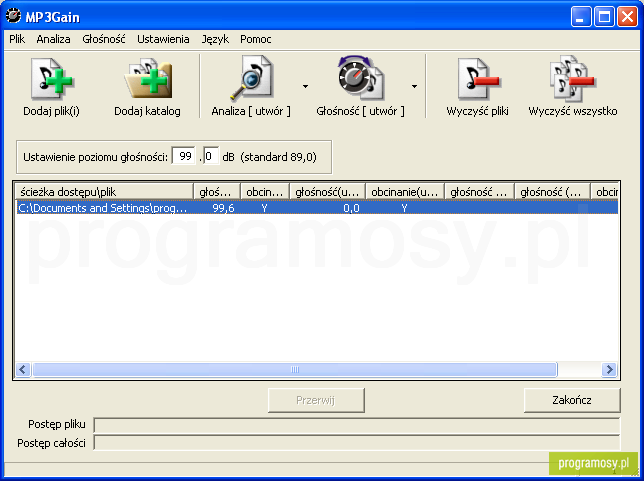The width and height of the screenshot is (644, 481).
Task: Click the left arrow of file list scrollbar
Action: pos(23,370)
